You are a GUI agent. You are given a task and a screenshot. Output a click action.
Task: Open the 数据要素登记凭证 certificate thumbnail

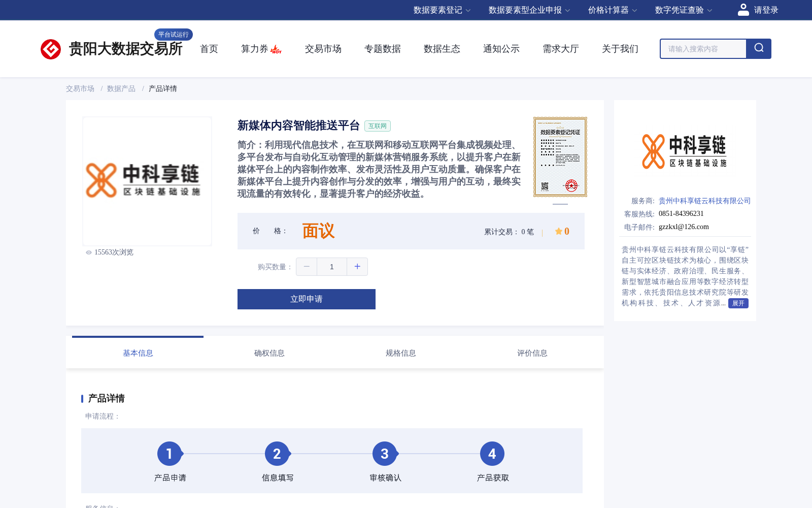click(560, 157)
